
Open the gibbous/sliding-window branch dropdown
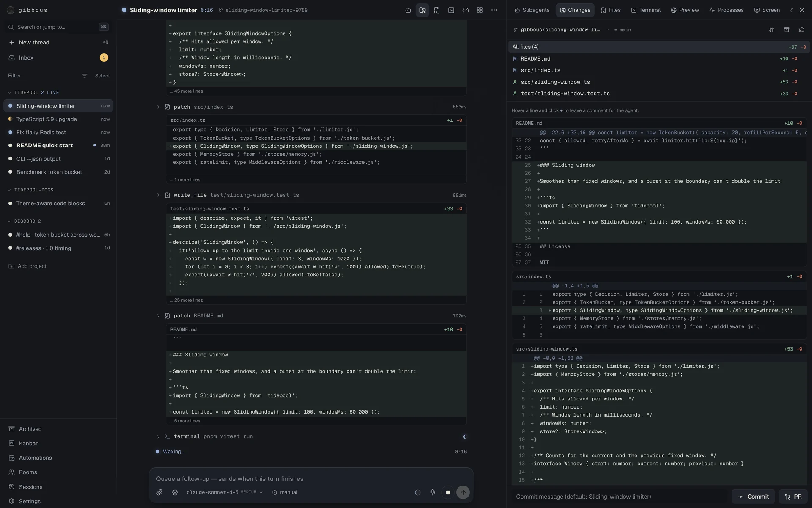[x=561, y=30]
